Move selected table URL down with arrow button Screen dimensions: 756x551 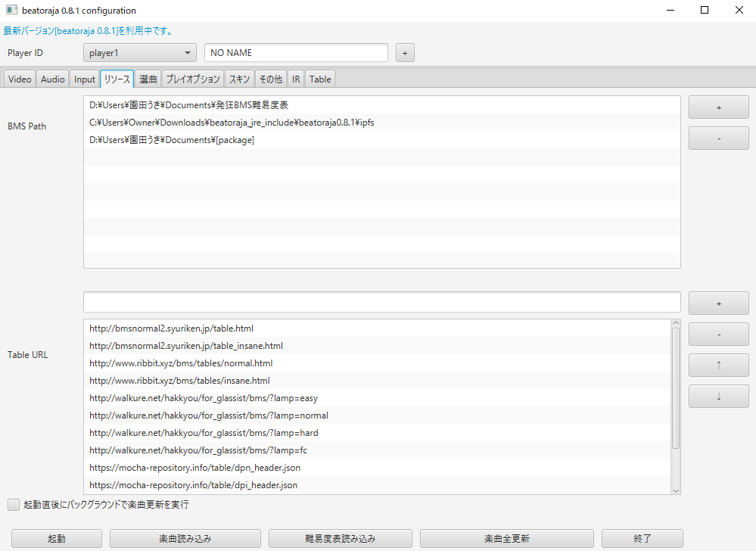(x=718, y=396)
